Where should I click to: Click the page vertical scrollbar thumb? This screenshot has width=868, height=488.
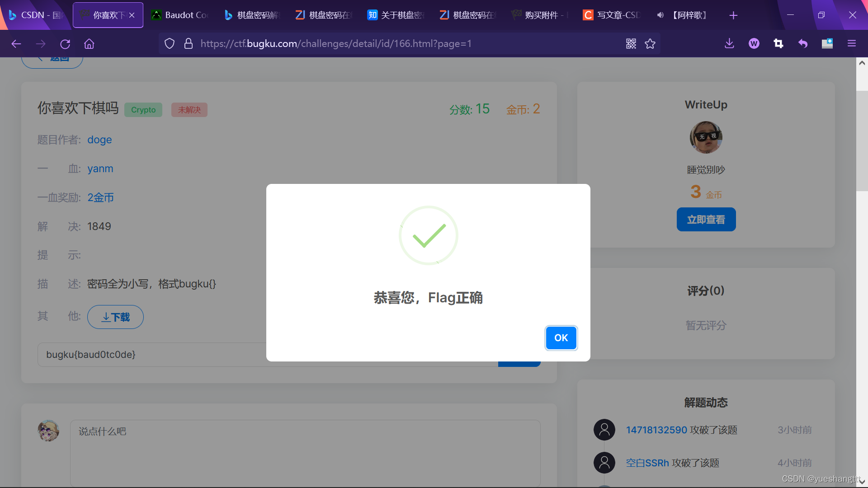[x=862, y=140]
